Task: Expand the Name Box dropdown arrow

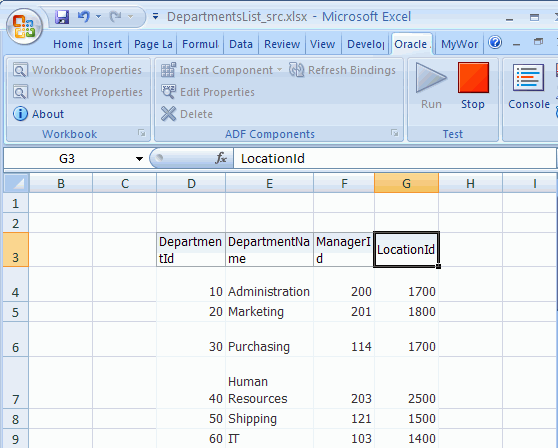Action: click(x=139, y=159)
